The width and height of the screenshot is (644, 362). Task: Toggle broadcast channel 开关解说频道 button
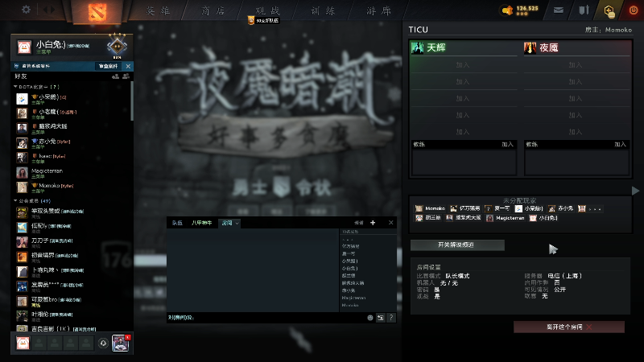[457, 245]
